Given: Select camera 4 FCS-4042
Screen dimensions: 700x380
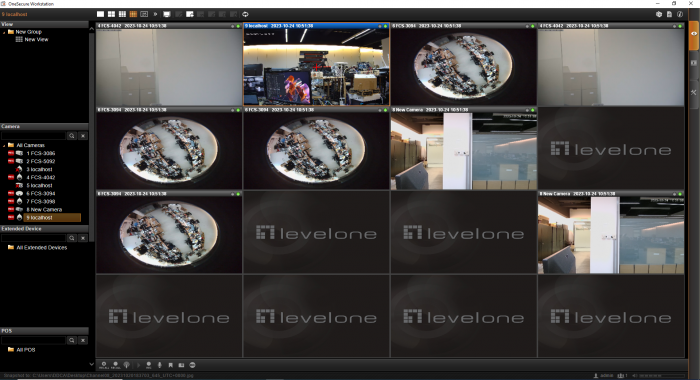Looking at the screenshot, I should (41, 177).
